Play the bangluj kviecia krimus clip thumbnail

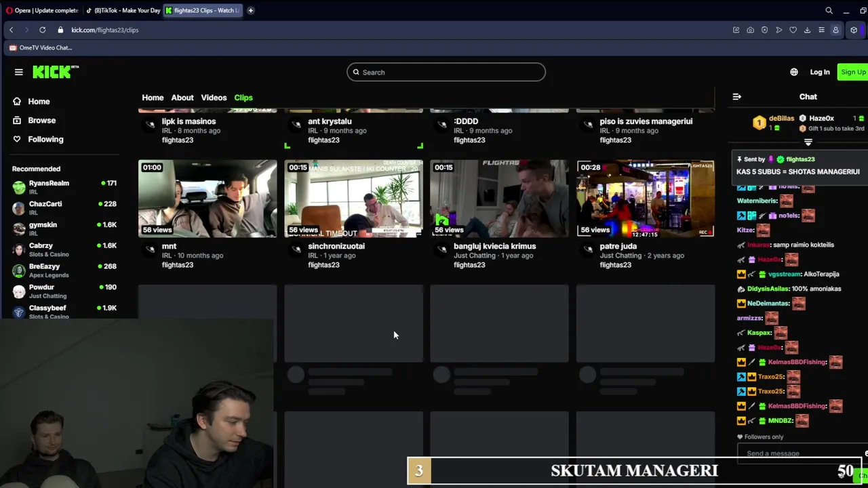coord(499,199)
